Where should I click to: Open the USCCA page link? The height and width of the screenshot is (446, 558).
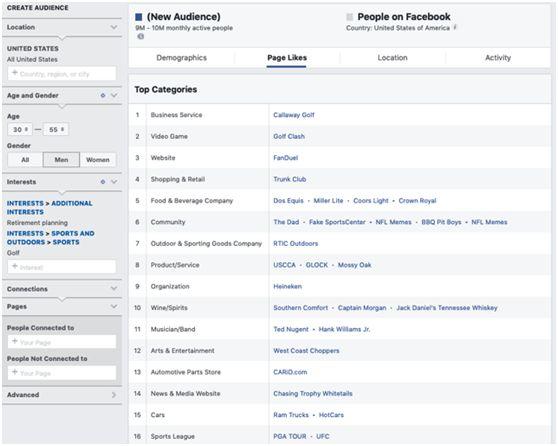coord(284,265)
